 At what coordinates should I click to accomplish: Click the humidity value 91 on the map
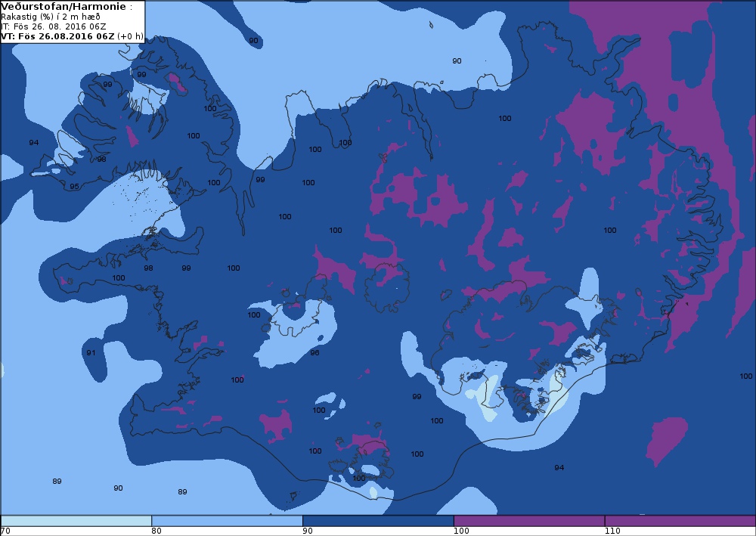[91, 353]
